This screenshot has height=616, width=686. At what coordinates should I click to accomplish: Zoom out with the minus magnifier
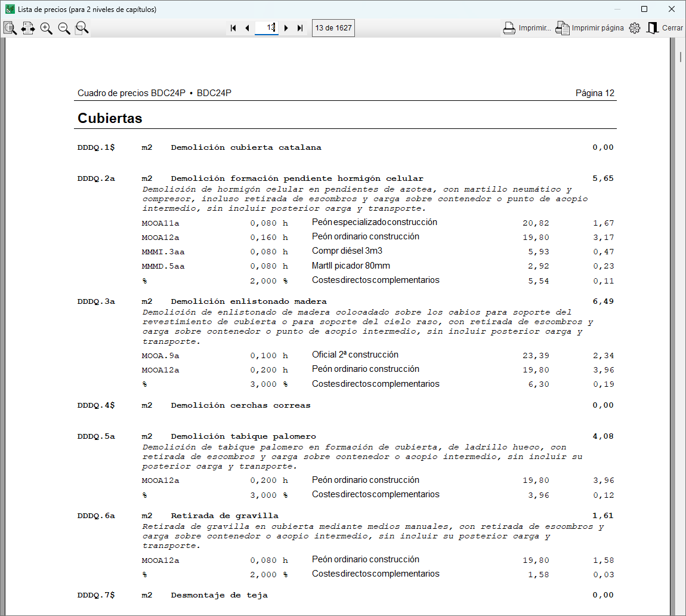(x=64, y=28)
